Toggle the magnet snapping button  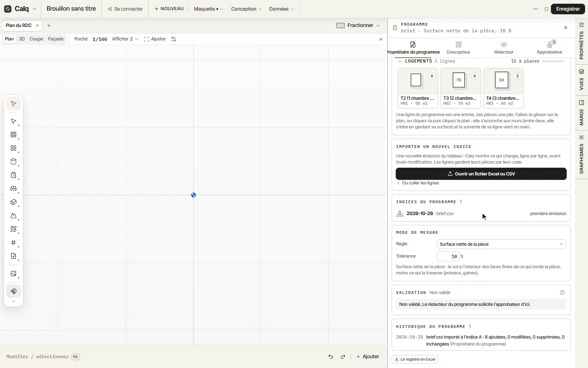click(13, 292)
